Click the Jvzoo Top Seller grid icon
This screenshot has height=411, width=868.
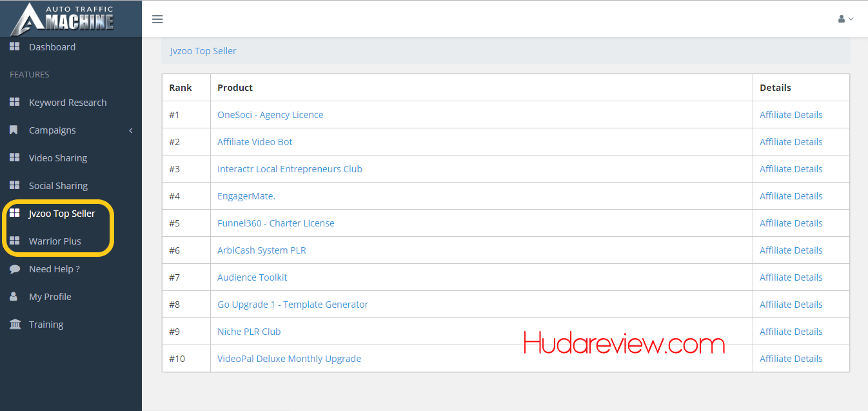click(x=14, y=214)
